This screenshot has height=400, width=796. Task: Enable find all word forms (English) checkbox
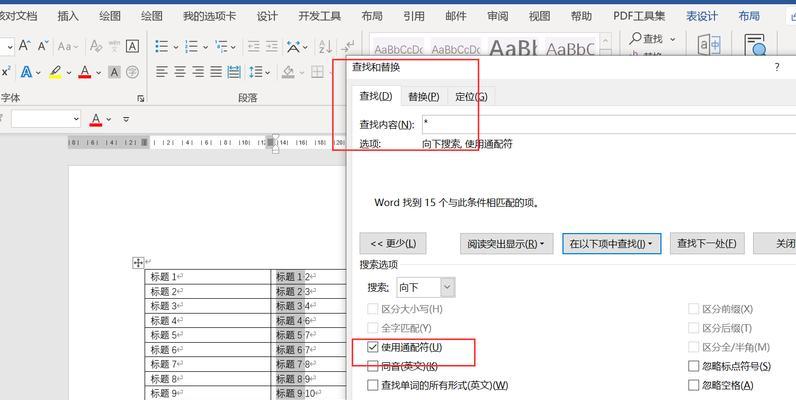[x=373, y=385]
